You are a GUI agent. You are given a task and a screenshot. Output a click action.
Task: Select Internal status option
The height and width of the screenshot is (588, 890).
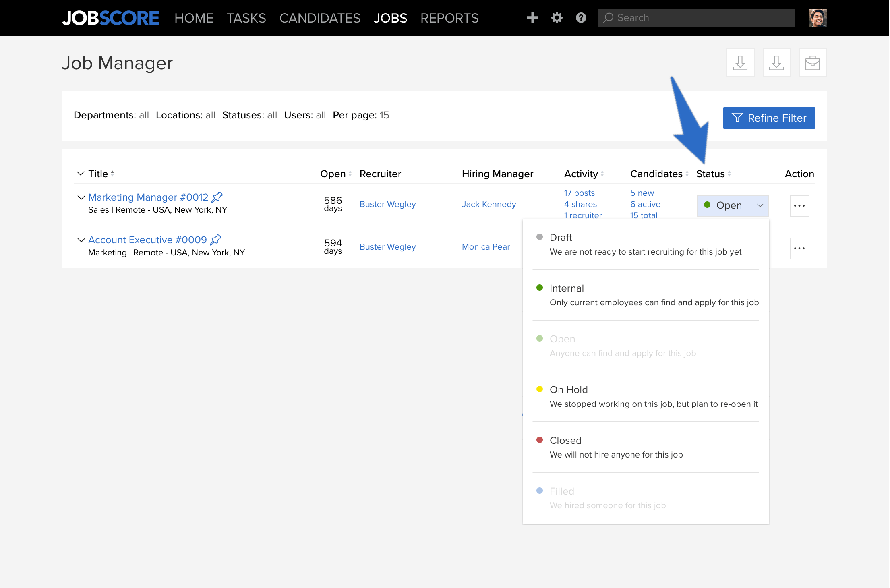(646, 295)
